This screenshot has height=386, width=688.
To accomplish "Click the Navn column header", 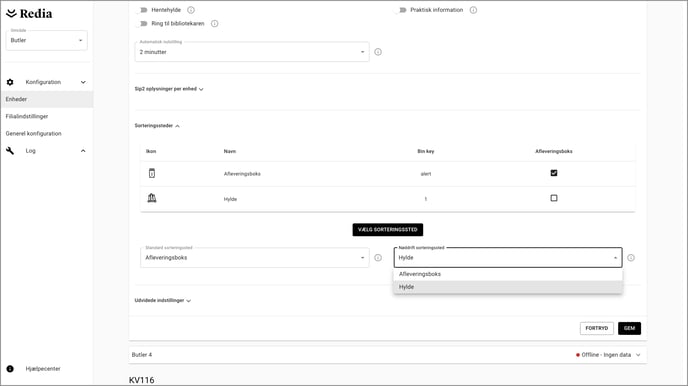I will [x=230, y=151].
